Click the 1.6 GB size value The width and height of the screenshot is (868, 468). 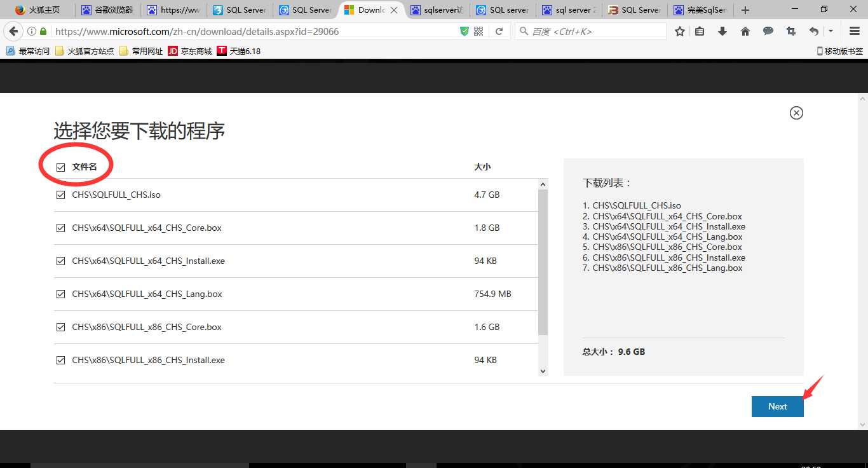pos(487,327)
